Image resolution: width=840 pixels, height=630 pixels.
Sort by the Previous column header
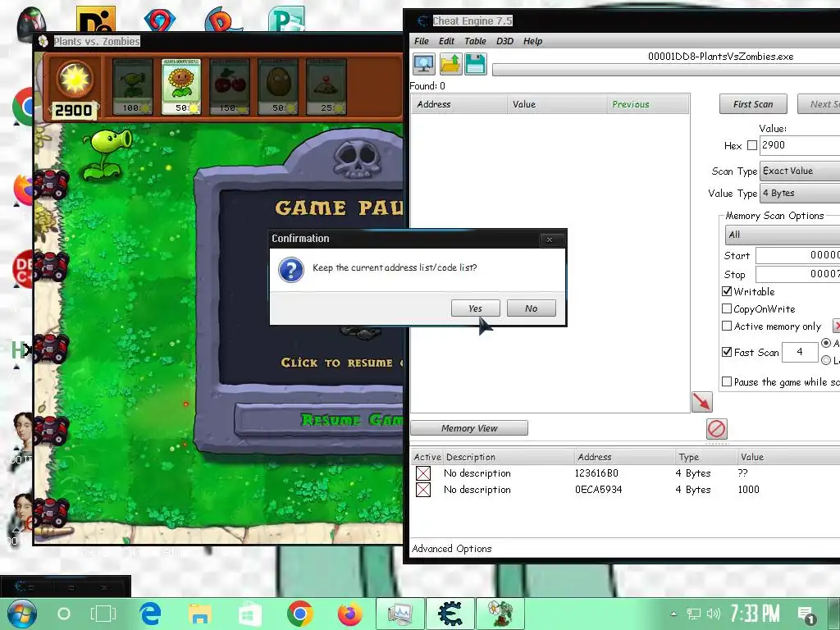click(648, 104)
